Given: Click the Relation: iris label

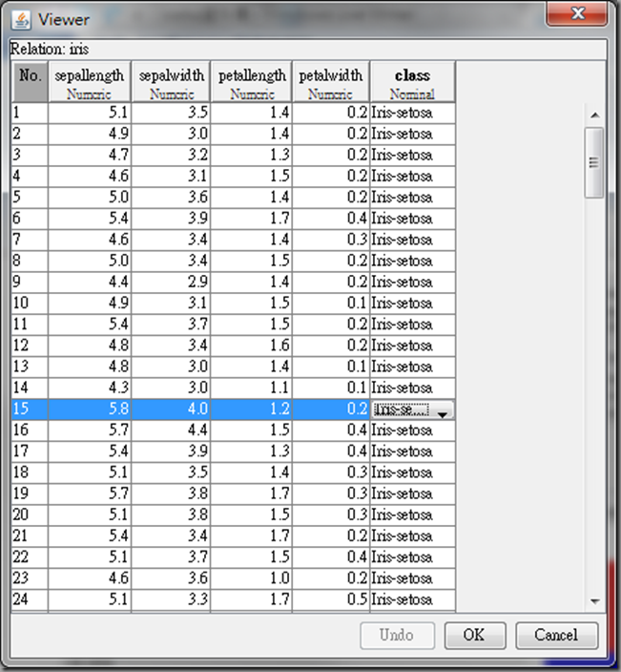Looking at the screenshot, I should (x=50, y=49).
